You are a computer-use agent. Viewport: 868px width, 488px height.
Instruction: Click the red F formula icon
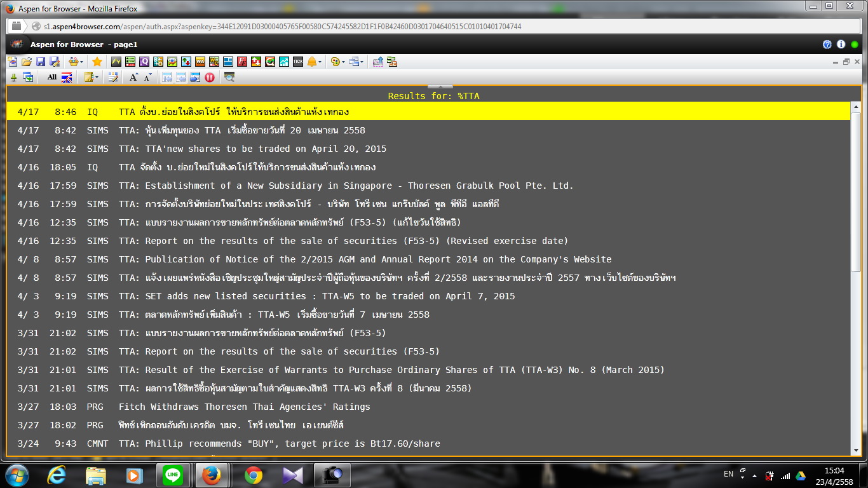click(x=242, y=62)
